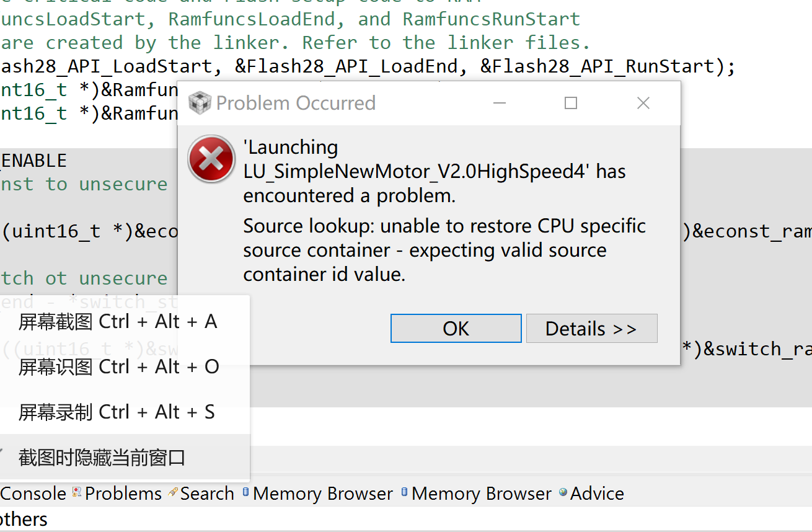Screen dimensions: 812x532
Task: Maximize the Problem Occurred dialog
Action: tap(571, 103)
